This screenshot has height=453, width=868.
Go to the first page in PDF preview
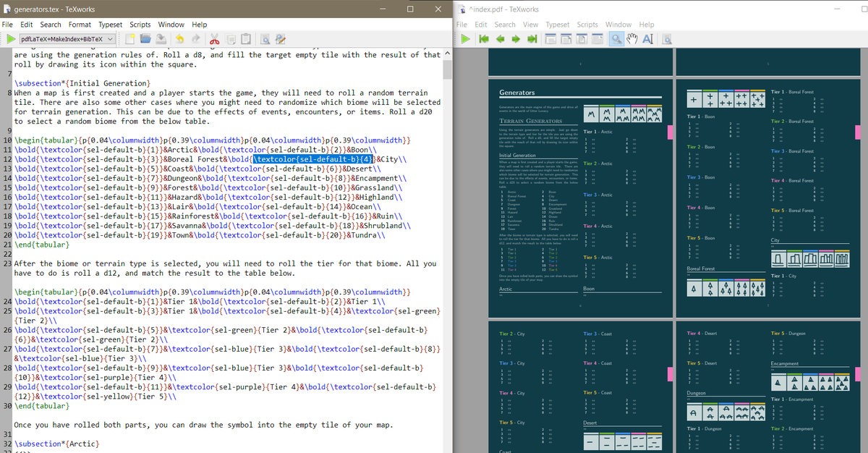pyautogui.click(x=484, y=38)
